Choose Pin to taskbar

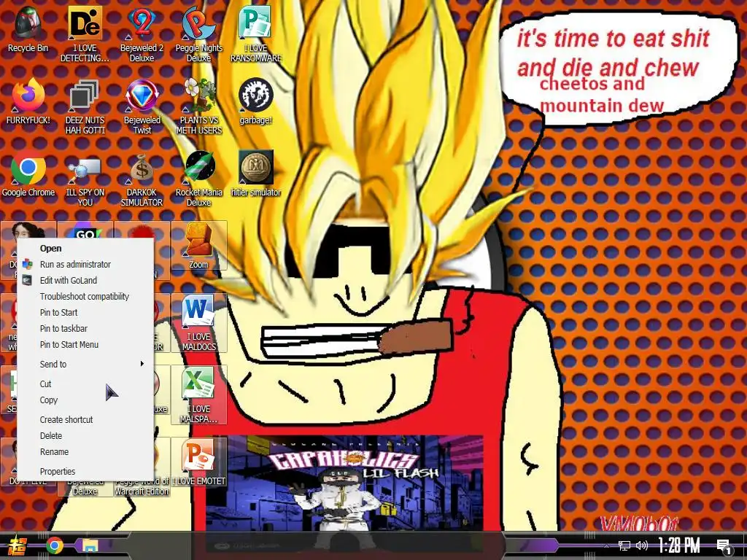pos(85,329)
